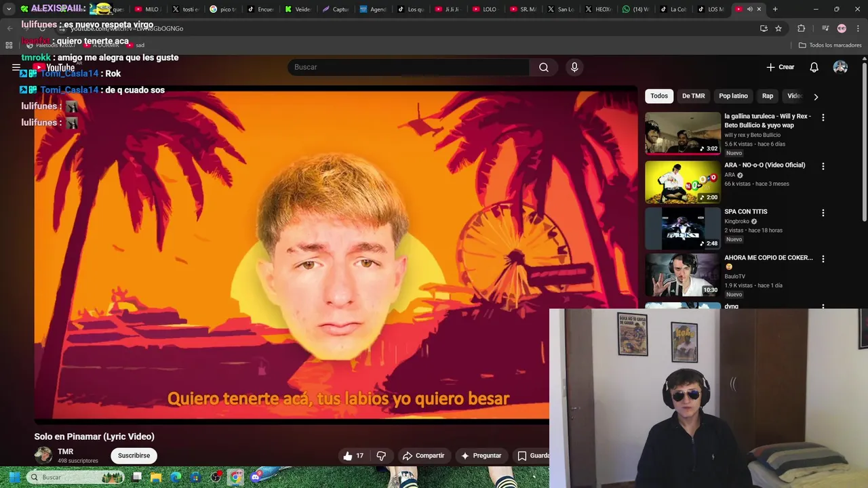
Task: Switch to the HEOXe browser tab
Action: click(x=597, y=9)
